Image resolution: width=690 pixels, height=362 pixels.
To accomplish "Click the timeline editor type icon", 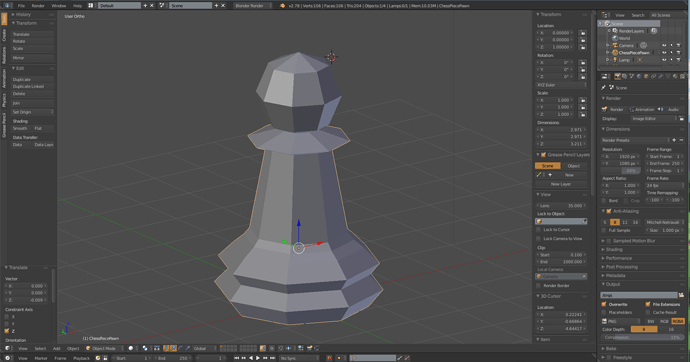I will pyautogui.click(x=7, y=358).
